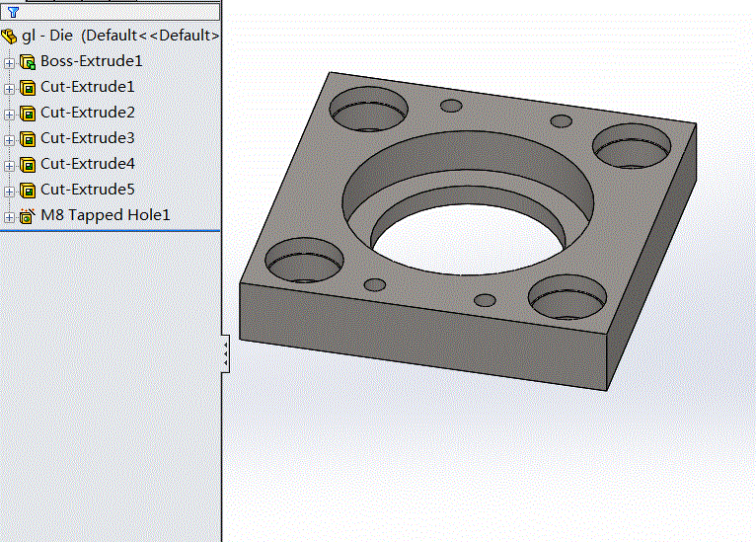Click the gl - Die part icon
This screenshot has height=542, width=756.
pos(9,37)
